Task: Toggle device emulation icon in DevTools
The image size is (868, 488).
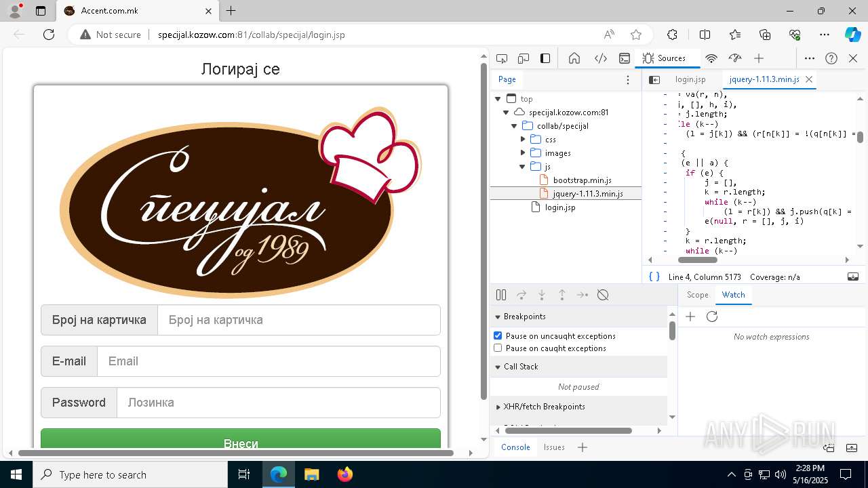Action: 524,58
